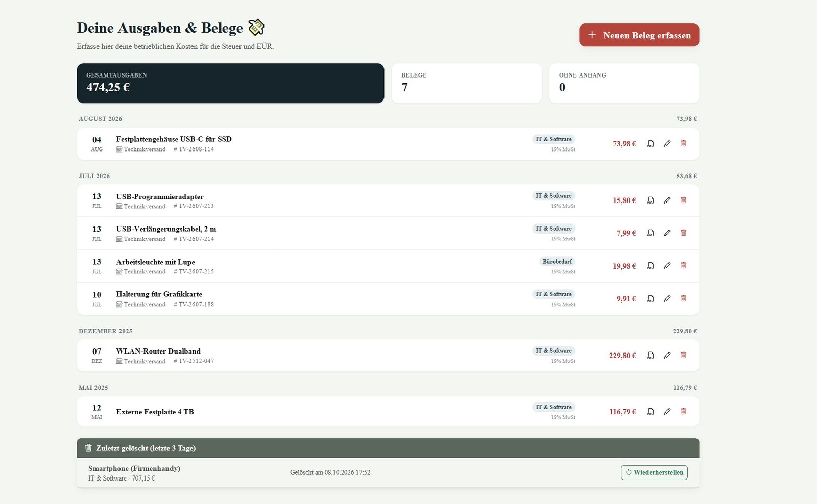This screenshot has height=504, width=817.
Task: Click the AUGUST 2026 month heading
Action: (101, 119)
